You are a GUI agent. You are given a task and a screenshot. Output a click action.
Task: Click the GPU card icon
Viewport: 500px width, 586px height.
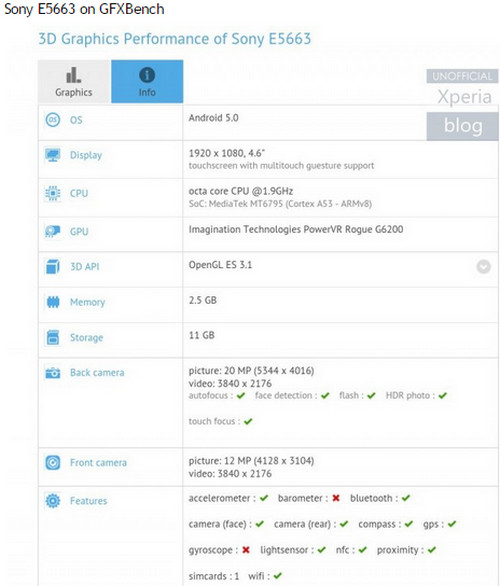[53, 231]
